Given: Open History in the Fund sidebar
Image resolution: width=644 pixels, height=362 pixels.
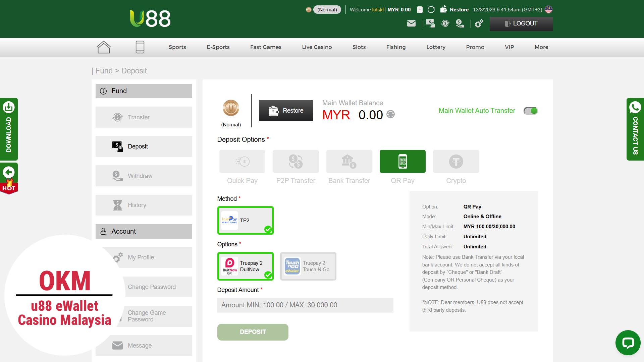Looking at the screenshot, I should tap(144, 205).
